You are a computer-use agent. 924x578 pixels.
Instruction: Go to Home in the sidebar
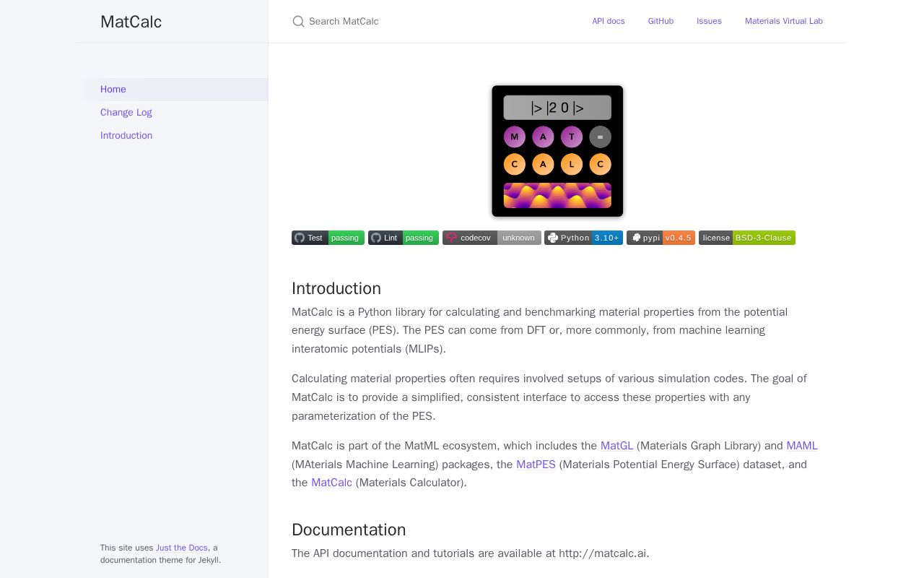(173, 90)
